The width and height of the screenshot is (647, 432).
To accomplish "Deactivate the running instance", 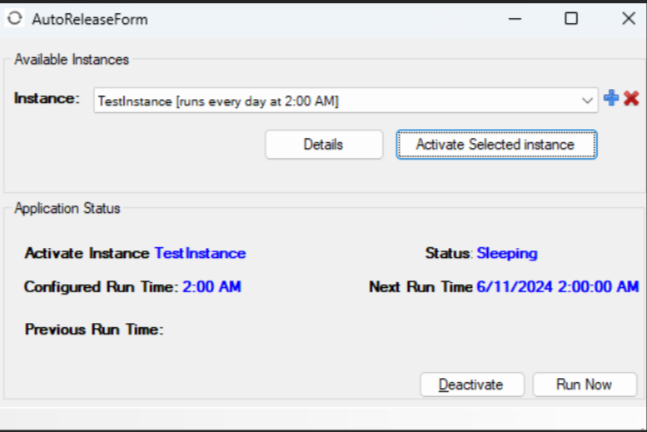I will (472, 385).
